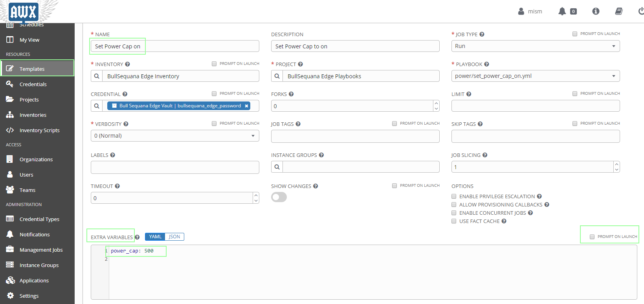Viewport: 644px width, 304px height.
Task: Open Users in sidebar
Action: pos(37,175)
